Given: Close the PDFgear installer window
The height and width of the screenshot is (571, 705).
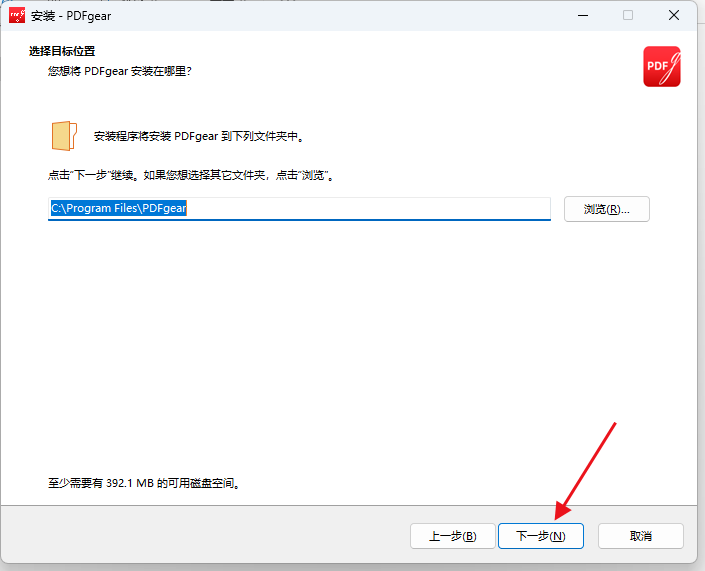Looking at the screenshot, I should [x=674, y=16].
